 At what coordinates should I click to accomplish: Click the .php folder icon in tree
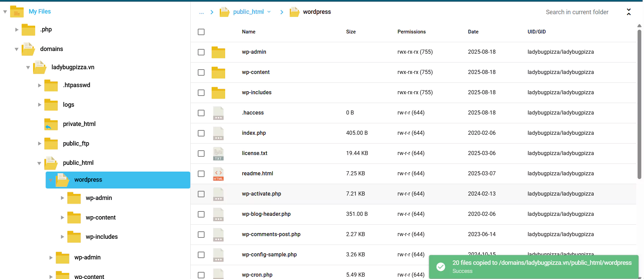28,30
